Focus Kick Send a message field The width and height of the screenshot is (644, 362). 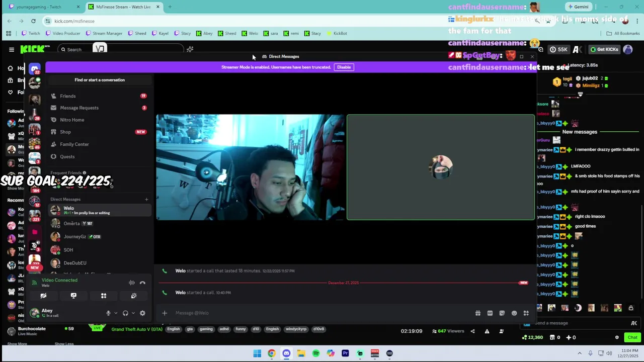click(581, 323)
